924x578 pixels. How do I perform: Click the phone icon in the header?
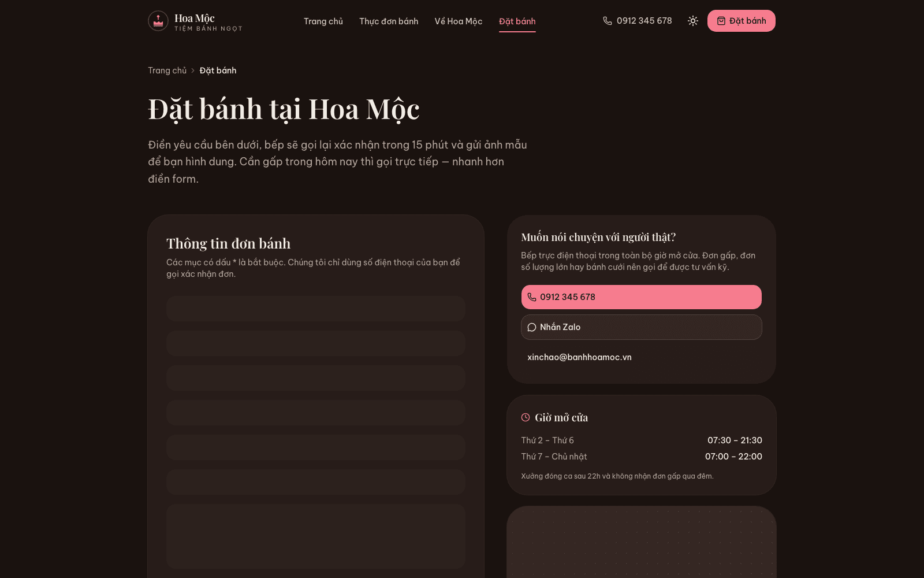coord(608,21)
